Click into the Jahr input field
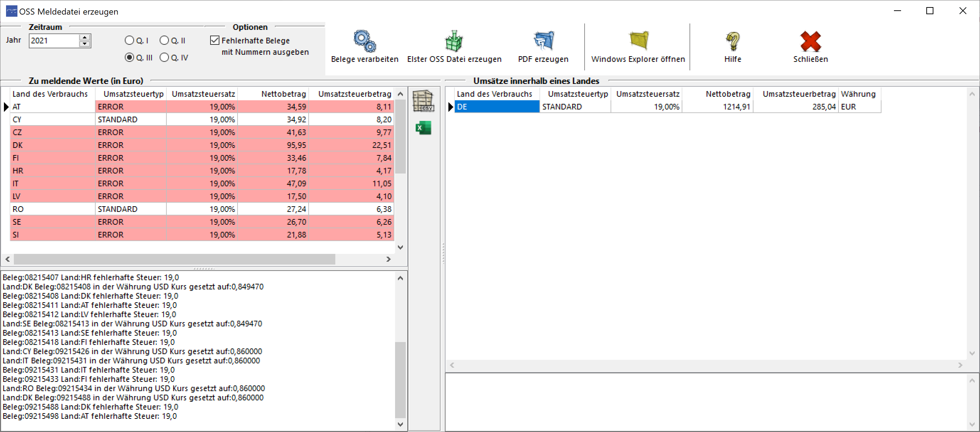980x432 pixels. [53, 41]
